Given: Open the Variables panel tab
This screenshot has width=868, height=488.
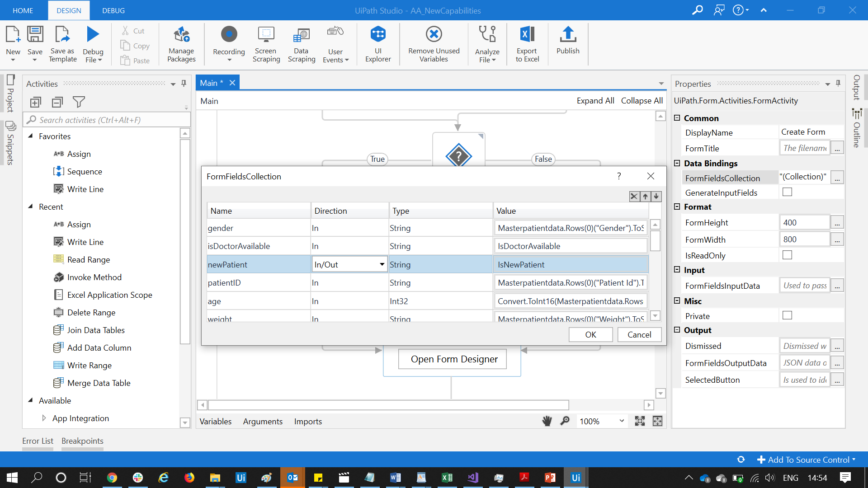Looking at the screenshot, I should (x=216, y=421).
